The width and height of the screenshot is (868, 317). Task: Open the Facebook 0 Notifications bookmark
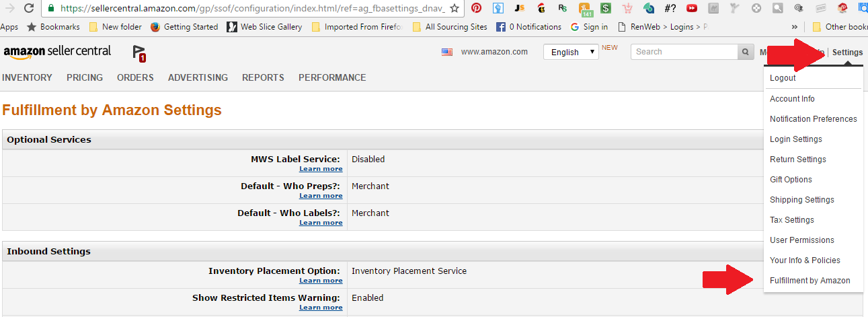point(528,27)
